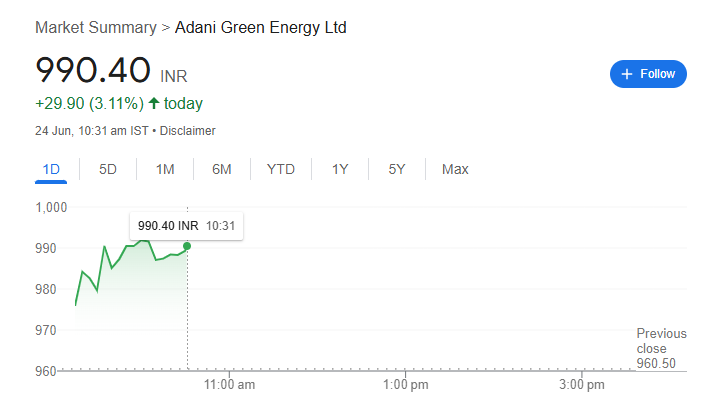
Task: Show the YTD chart range
Action: pos(281,170)
